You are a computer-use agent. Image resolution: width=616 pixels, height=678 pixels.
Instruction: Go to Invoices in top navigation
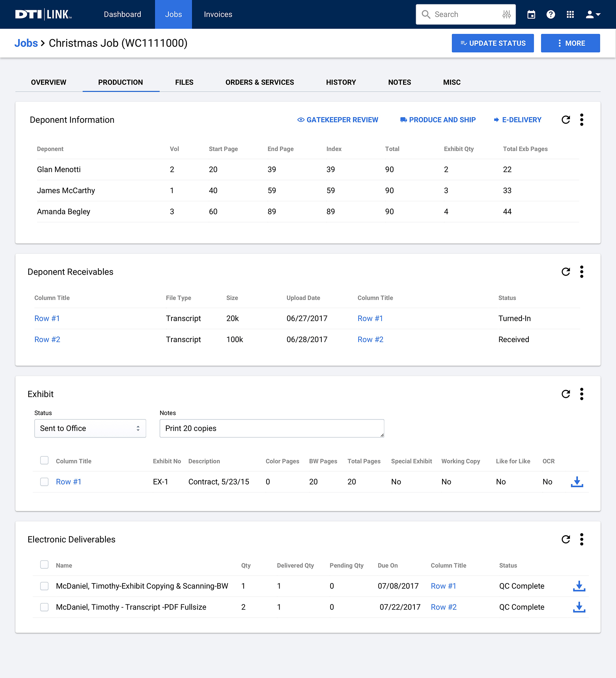tap(218, 14)
